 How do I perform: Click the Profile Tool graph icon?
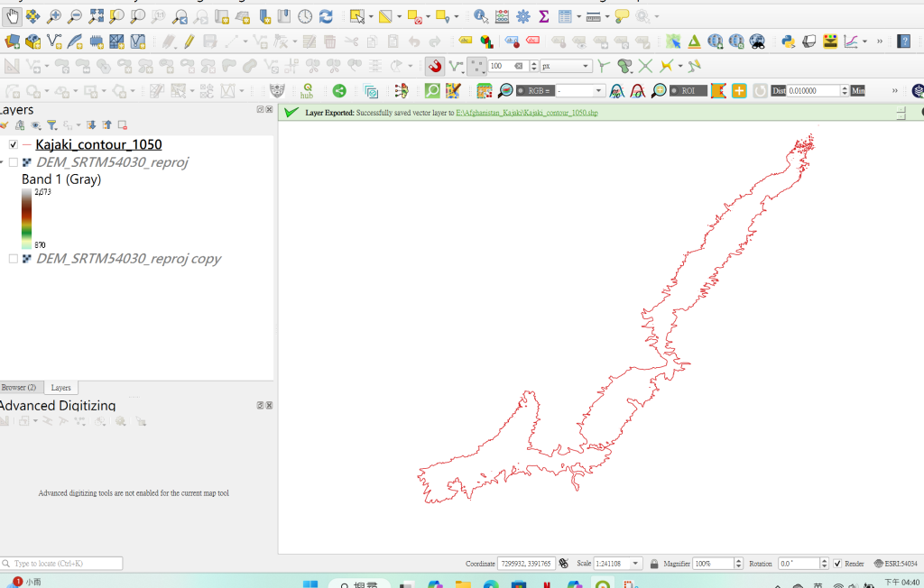pos(851,41)
